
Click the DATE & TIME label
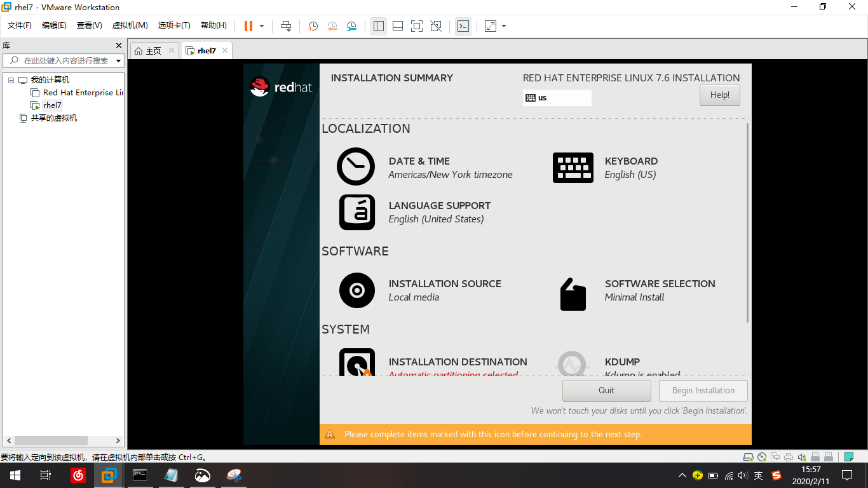(x=419, y=161)
